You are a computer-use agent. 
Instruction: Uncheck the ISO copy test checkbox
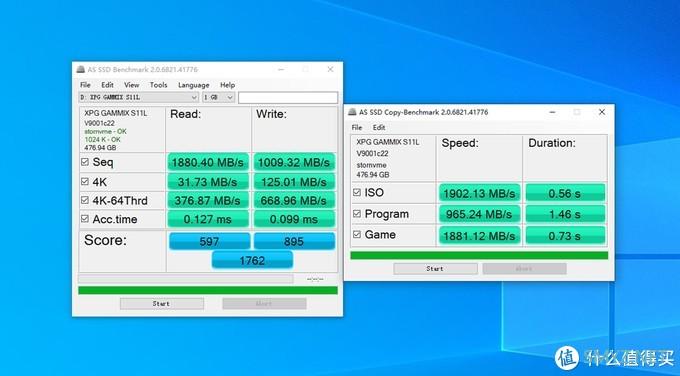(x=357, y=192)
